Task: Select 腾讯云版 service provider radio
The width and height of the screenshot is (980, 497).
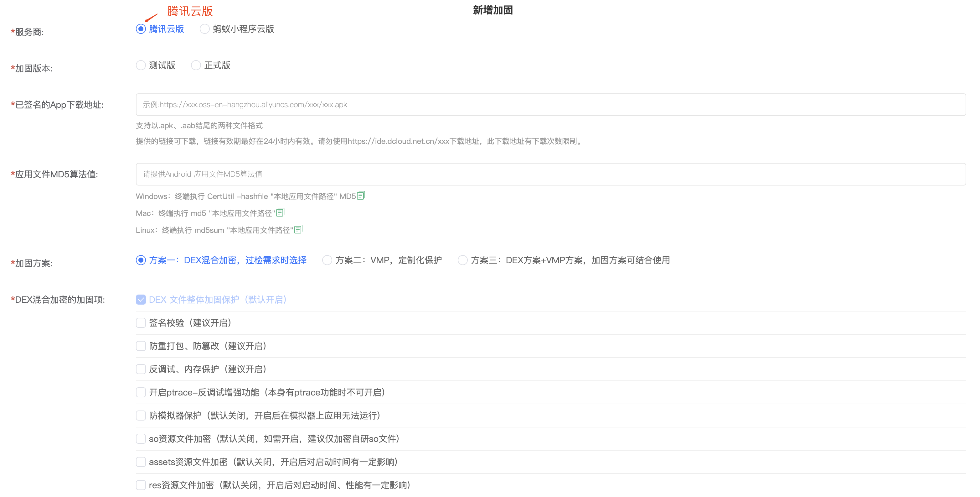Action: click(x=141, y=29)
